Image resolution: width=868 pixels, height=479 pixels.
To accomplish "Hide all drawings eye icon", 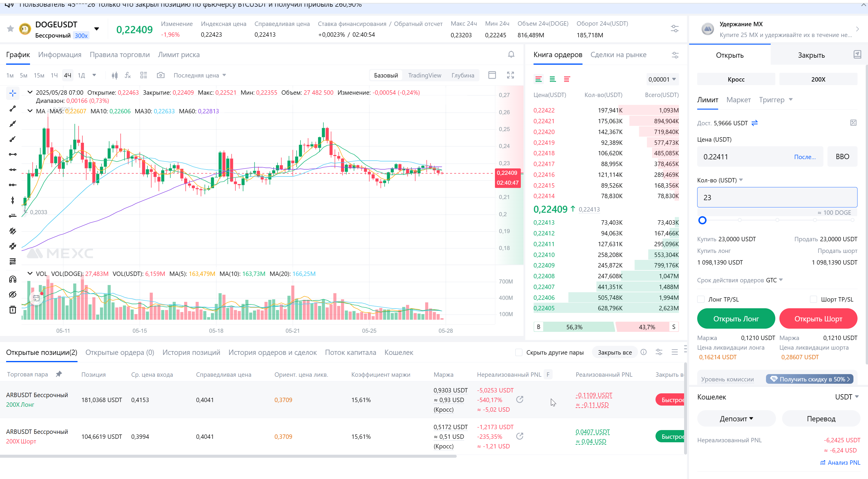I will [x=13, y=294].
